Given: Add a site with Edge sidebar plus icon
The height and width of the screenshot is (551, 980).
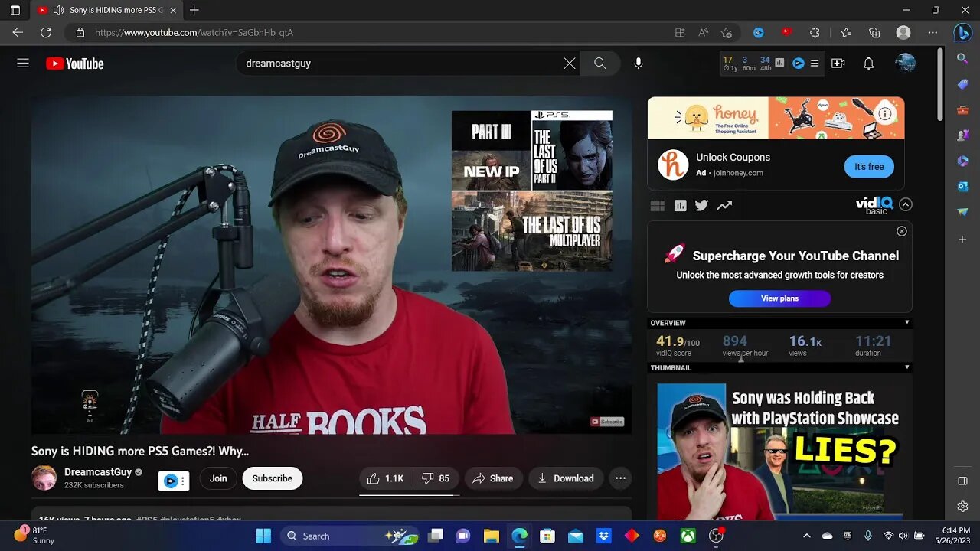Looking at the screenshot, I should [x=962, y=240].
